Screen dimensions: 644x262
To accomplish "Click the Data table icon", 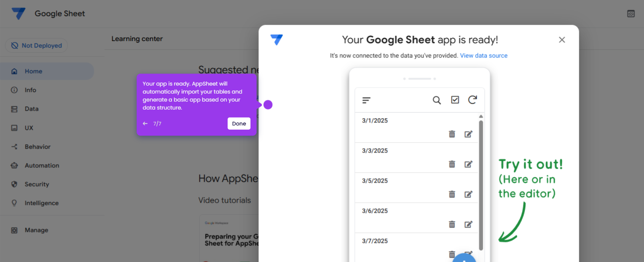I will [14, 109].
